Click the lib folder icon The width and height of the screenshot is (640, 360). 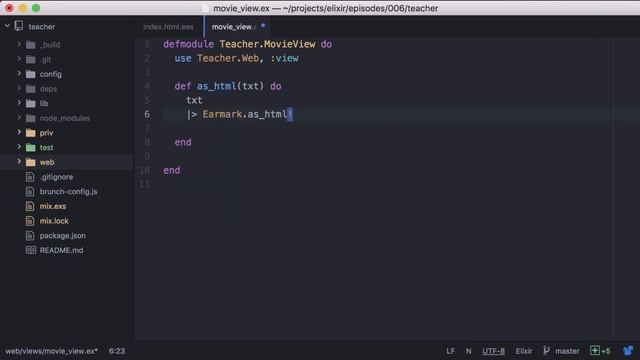point(31,104)
